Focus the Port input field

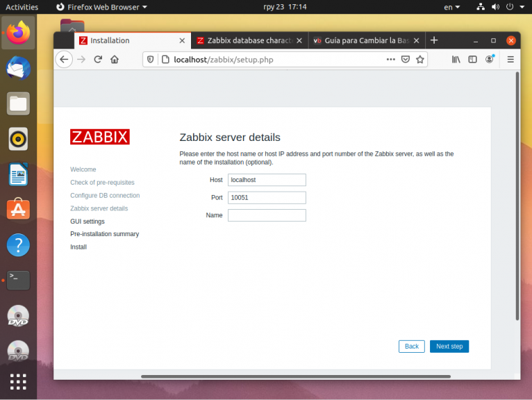[x=267, y=197]
